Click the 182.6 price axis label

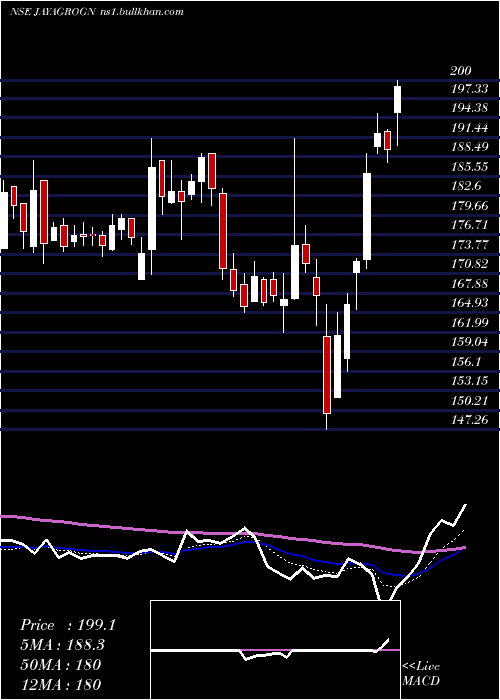tap(466, 186)
